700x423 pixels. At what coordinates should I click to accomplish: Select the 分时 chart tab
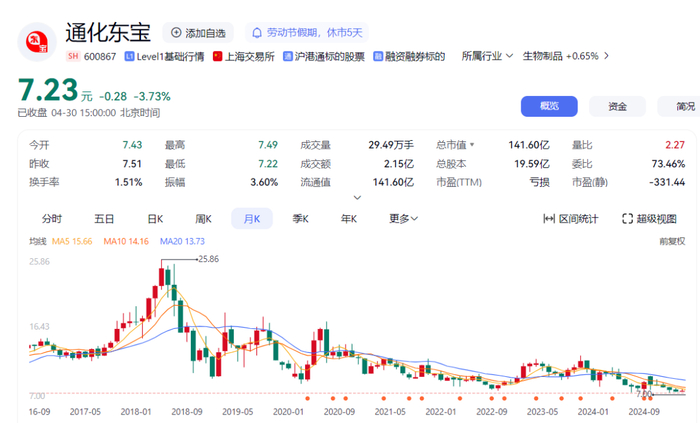point(52,219)
